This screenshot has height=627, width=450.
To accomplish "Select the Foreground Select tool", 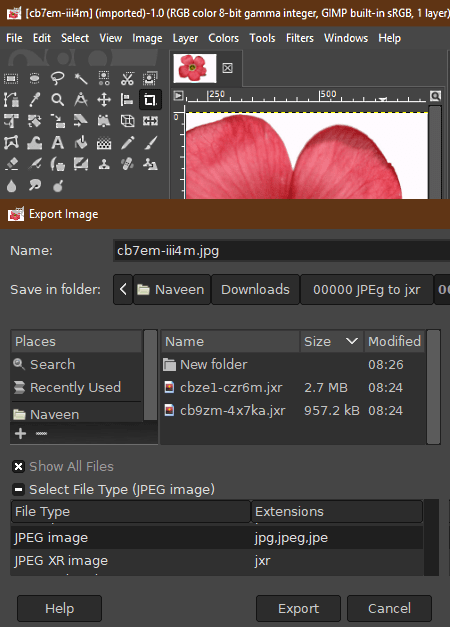I will 150,78.
